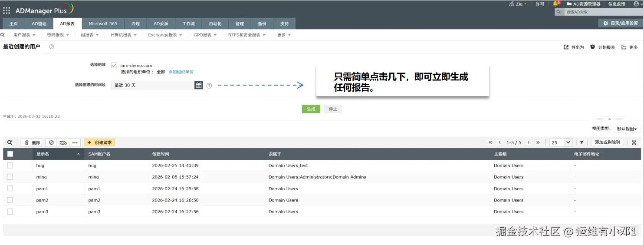Screen dimensions: 644x245
Task: Click the 信息反馈 link in the header
Action: click(x=617, y=4)
